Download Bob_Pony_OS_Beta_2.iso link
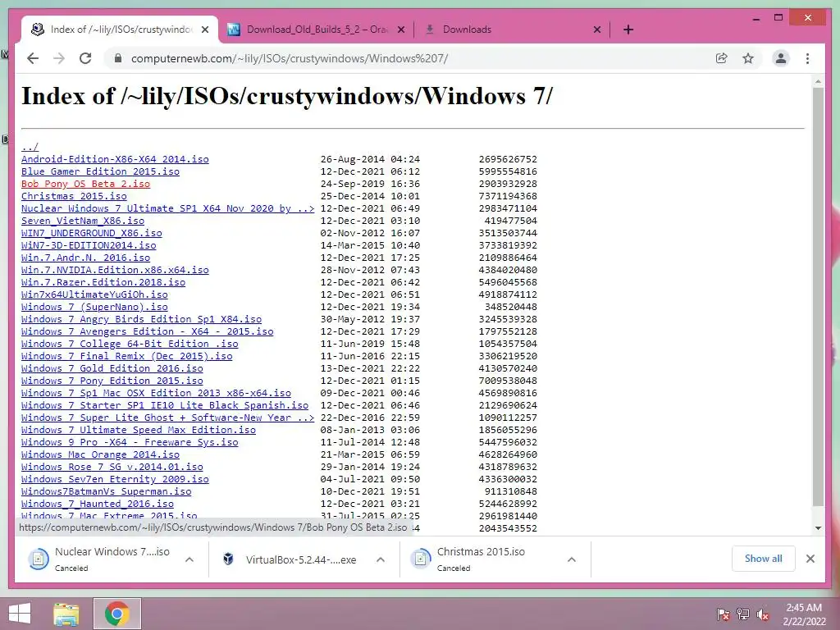Screen dimensions: 840x630 (x=85, y=184)
